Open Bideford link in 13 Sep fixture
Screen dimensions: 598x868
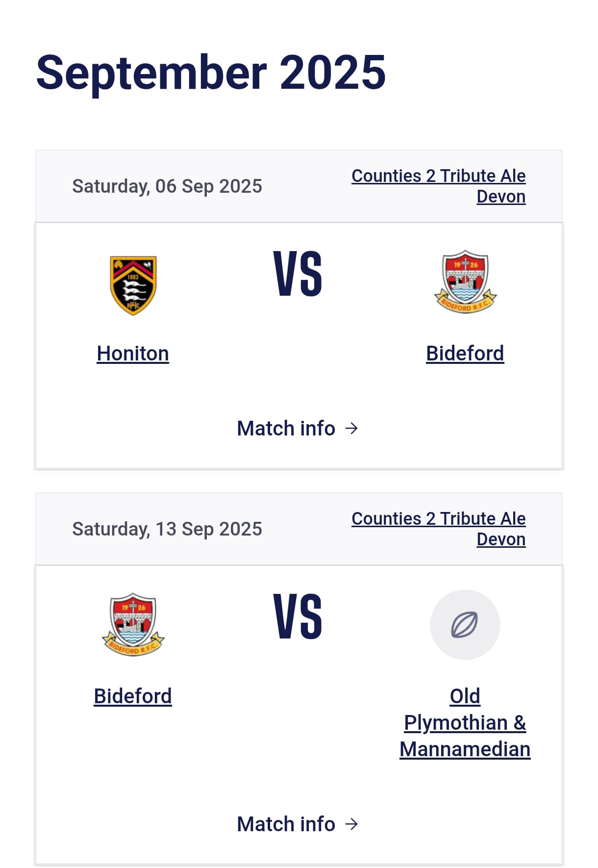(x=133, y=696)
